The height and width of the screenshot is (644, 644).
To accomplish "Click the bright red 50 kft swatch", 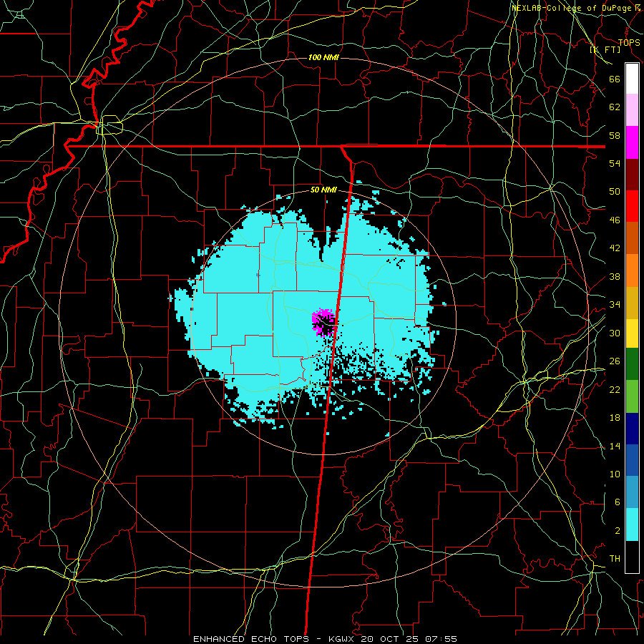I will click(x=632, y=206).
